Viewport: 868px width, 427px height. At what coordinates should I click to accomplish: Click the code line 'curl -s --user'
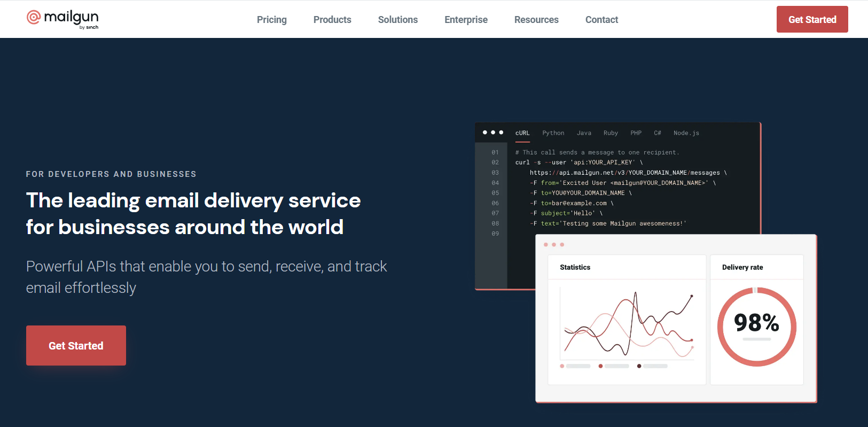pyautogui.click(x=579, y=162)
